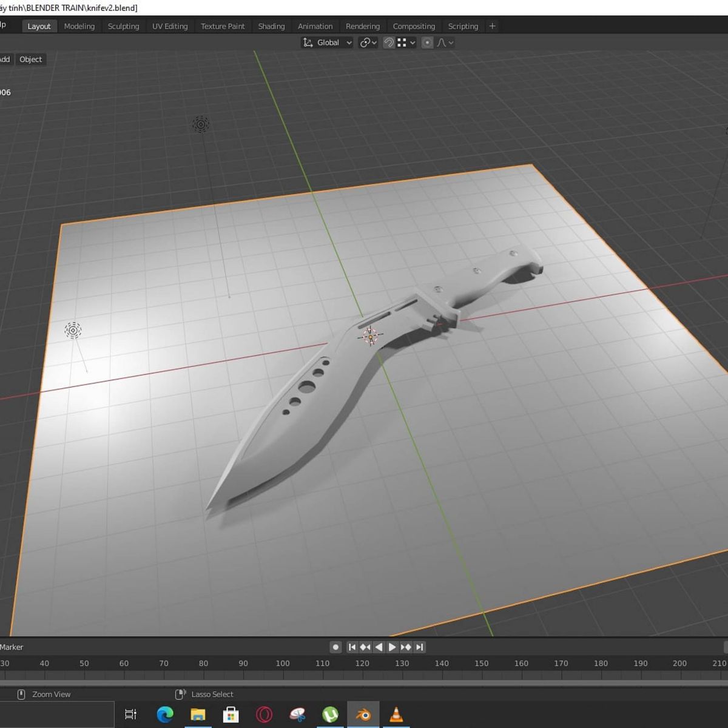Screen dimensions: 728x728
Task: Switch to the Sculpting workspace tab
Action: 123,26
